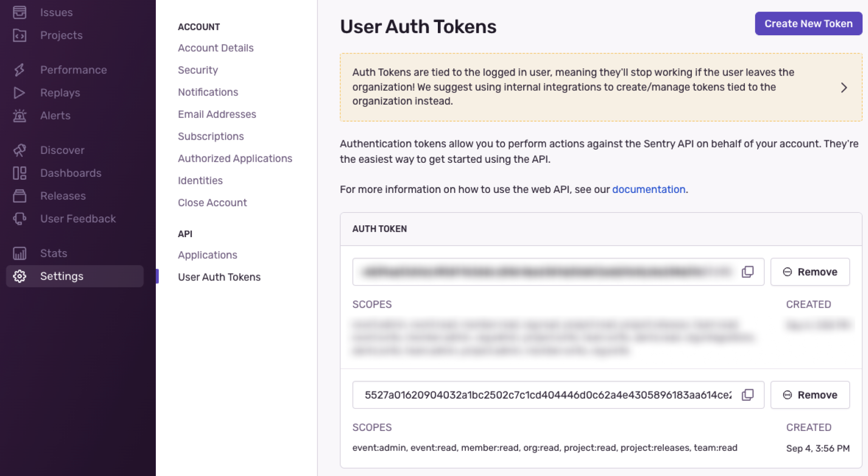The width and height of the screenshot is (868, 476).
Task: Click the Alerts siren icon
Action: click(20, 116)
